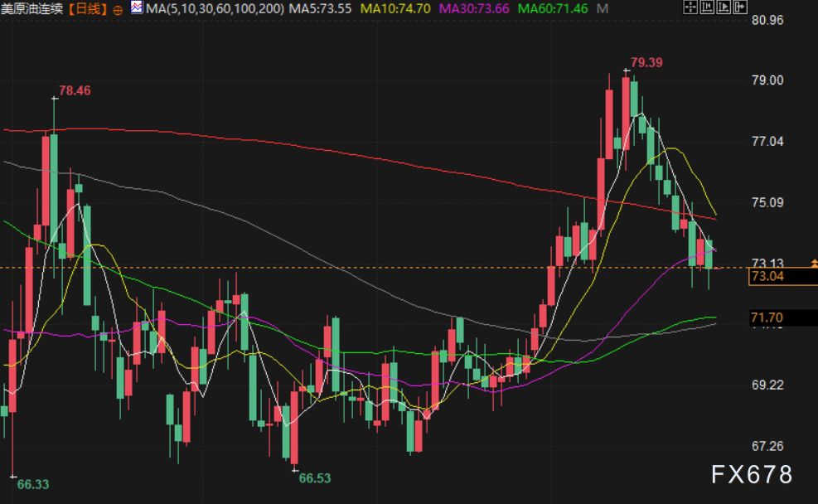818x504 pixels.
Task: Click the 73.04 current price tag
Action: 767,277
